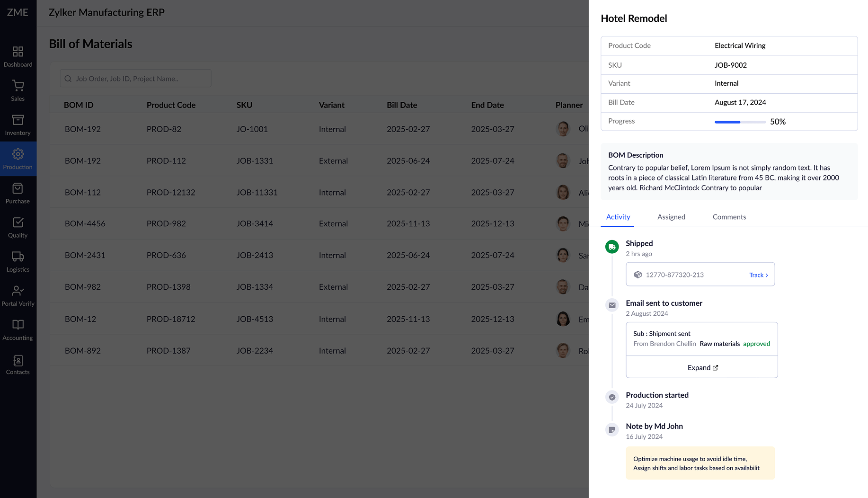Screen dimensions: 868x498
Task: Open the Purchase bag icon
Action: pos(18,188)
